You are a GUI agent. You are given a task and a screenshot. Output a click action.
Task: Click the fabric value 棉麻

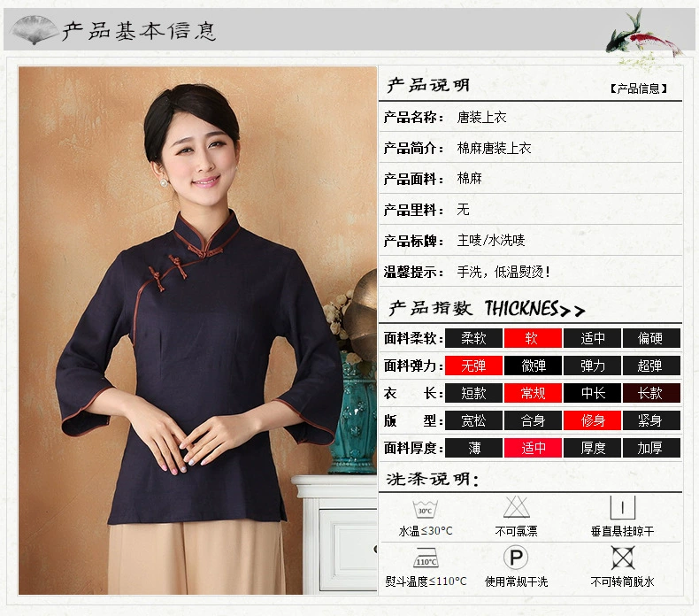470,179
